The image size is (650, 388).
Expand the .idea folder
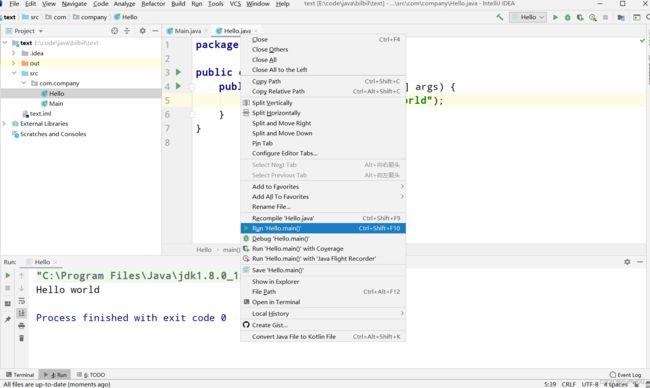click(14, 53)
